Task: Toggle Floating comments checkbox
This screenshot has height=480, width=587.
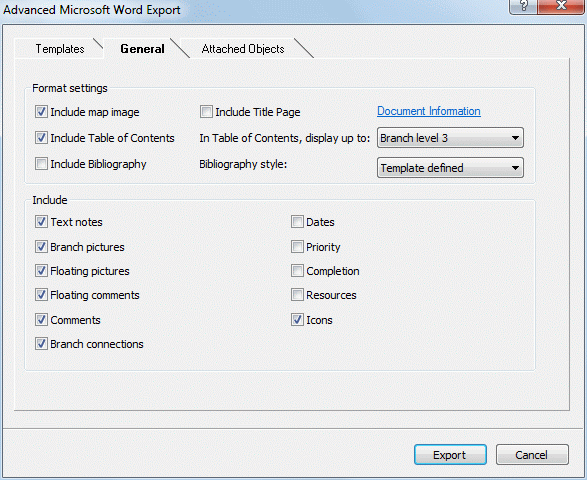Action: point(41,295)
